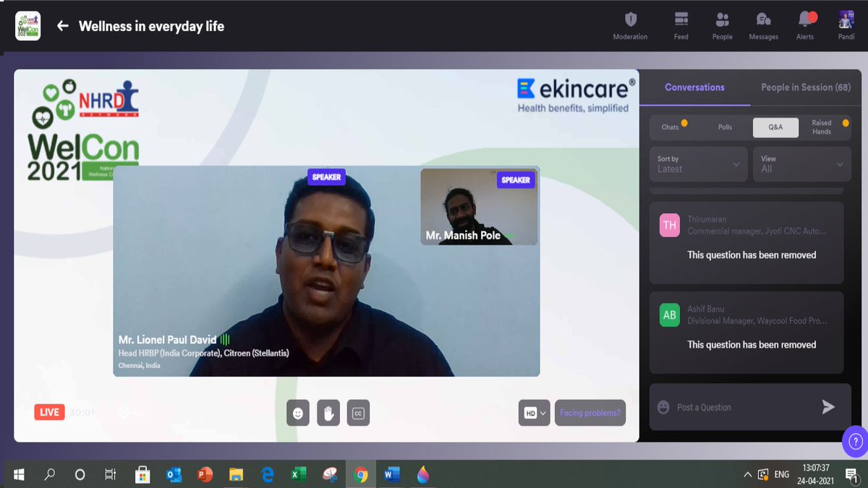
Task: Click the TH avatar of Thirumaran
Action: 670,226
